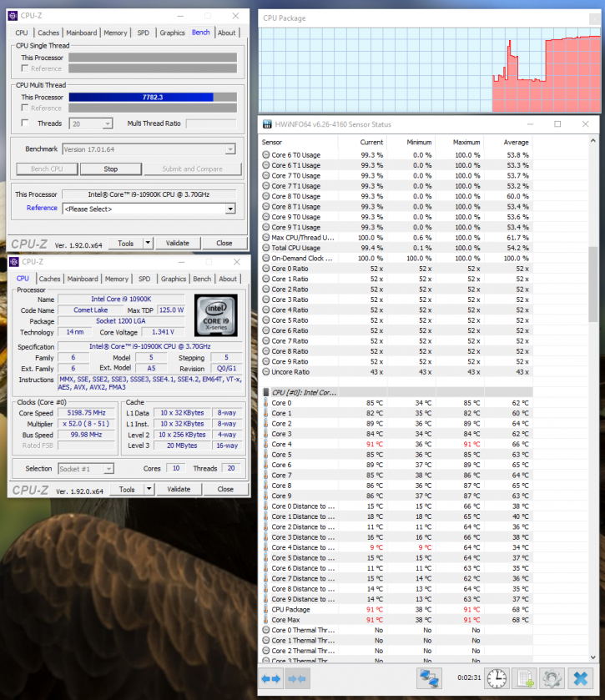The width and height of the screenshot is (605, 700).
Task: Select the Uncore Ratio sensor icon
Action: coord(266,372)
